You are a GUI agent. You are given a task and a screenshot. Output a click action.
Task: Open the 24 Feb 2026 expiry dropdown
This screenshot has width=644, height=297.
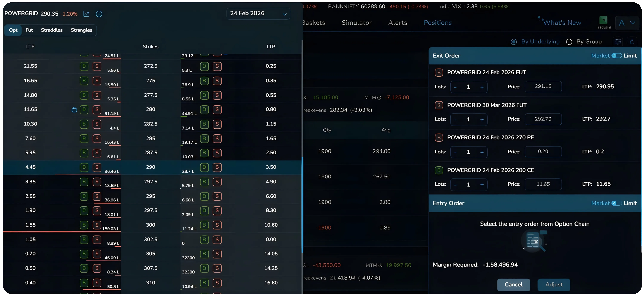click(258, 14)
